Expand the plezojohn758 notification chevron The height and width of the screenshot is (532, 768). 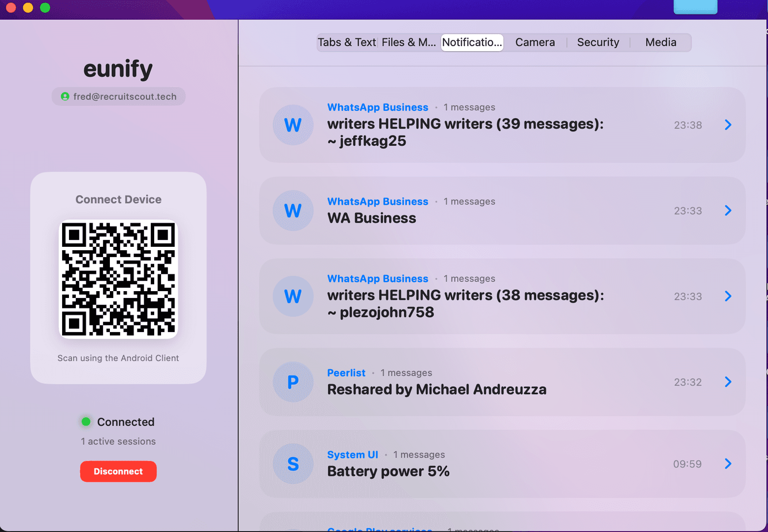728,297
